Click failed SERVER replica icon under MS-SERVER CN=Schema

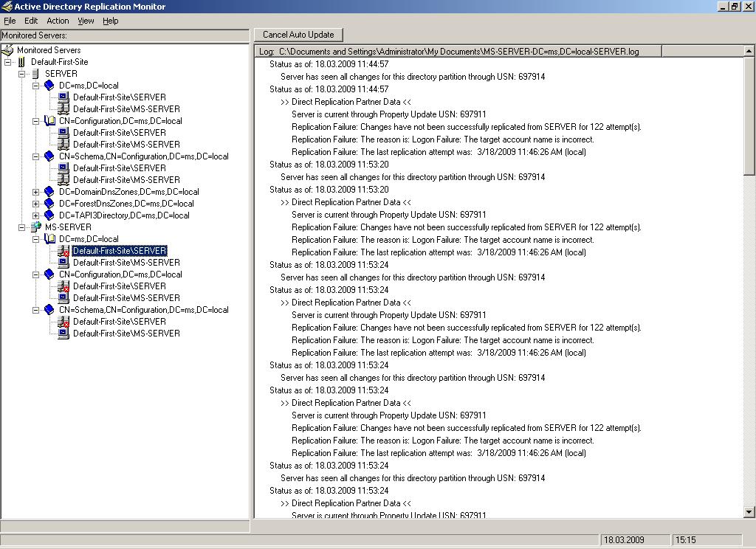click(x=63, y=322)
